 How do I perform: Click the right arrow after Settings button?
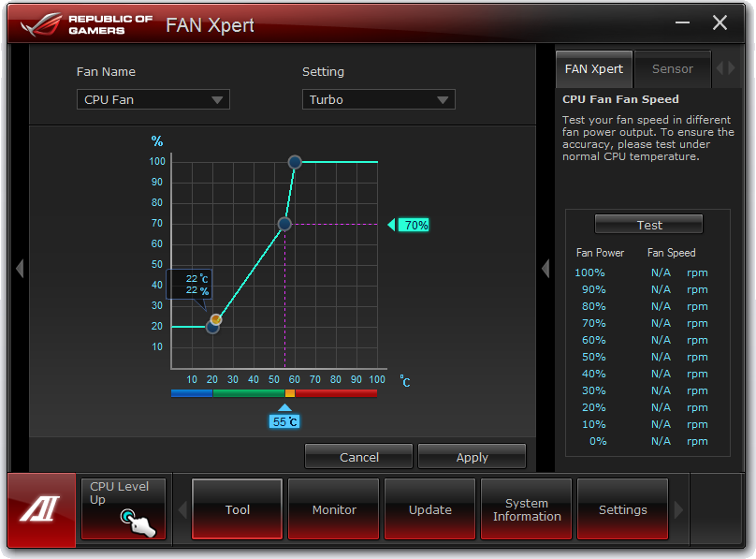pyautogui.click(x=678, y=509)
